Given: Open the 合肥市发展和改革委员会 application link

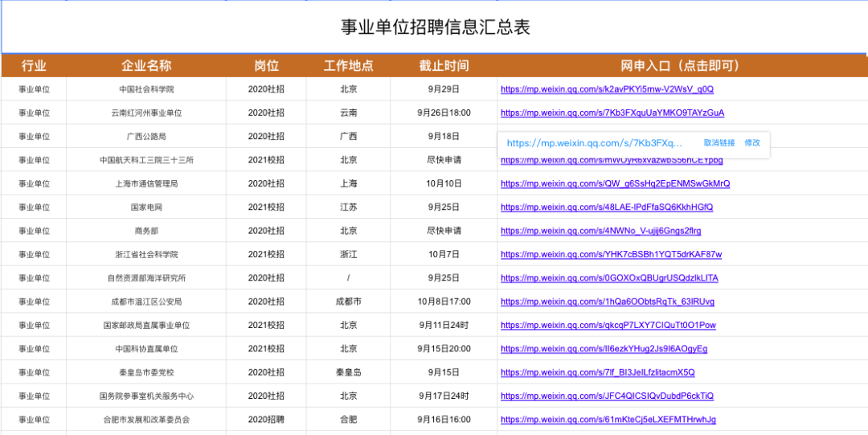Looking at the screenshot, I should coord(608,420).
